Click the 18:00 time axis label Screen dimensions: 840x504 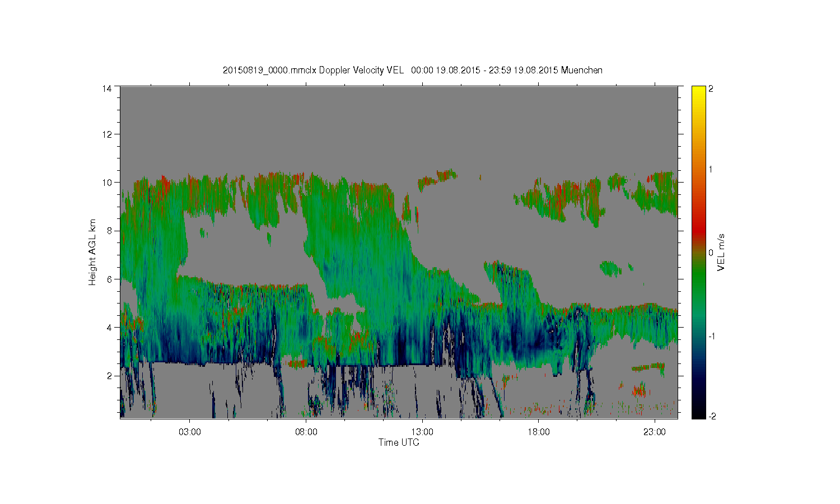(x=538, y=432)
